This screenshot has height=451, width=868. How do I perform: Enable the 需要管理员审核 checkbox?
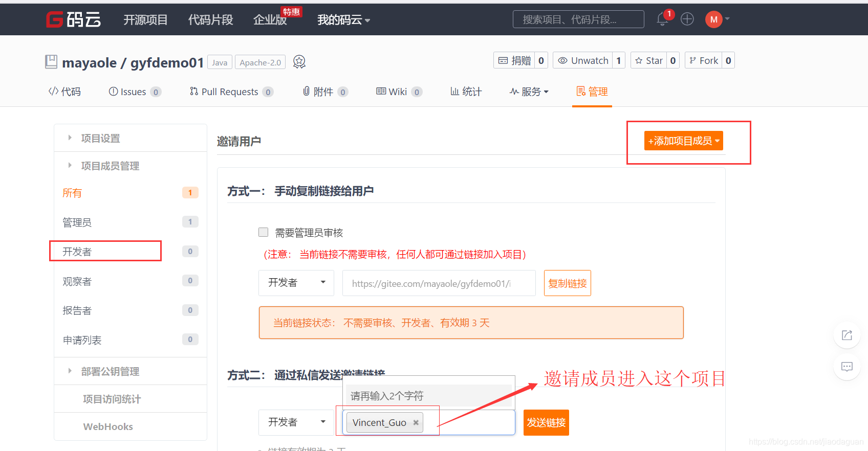[x=264, y=232]
